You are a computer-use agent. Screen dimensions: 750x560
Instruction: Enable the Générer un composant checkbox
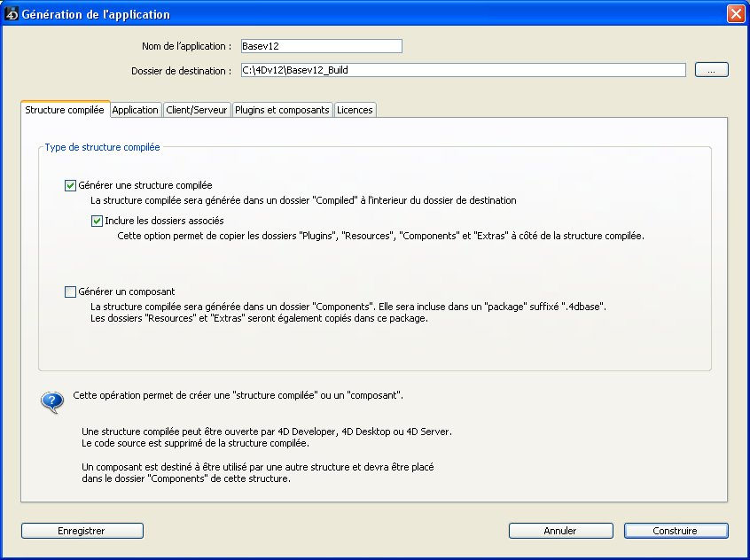(71, 292)
